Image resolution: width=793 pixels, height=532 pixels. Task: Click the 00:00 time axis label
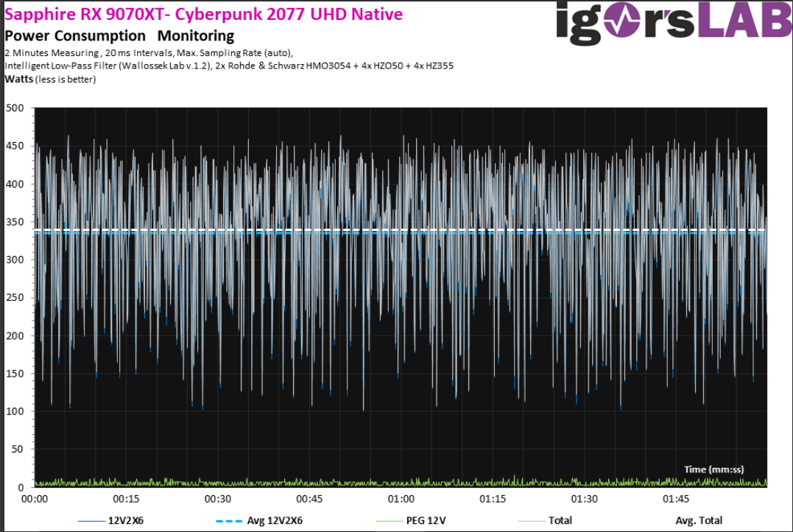pos(35,499)
